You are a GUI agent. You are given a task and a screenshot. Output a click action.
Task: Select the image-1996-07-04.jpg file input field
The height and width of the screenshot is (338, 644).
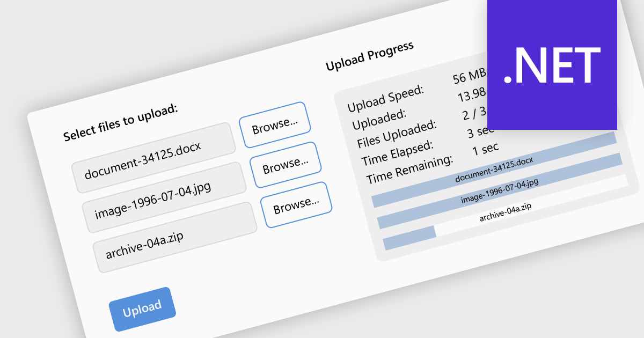[164, 197]
